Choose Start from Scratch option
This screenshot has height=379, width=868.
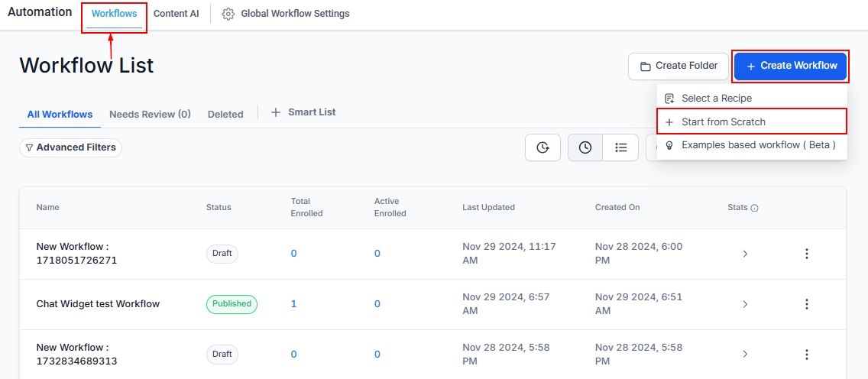[723, 121]
